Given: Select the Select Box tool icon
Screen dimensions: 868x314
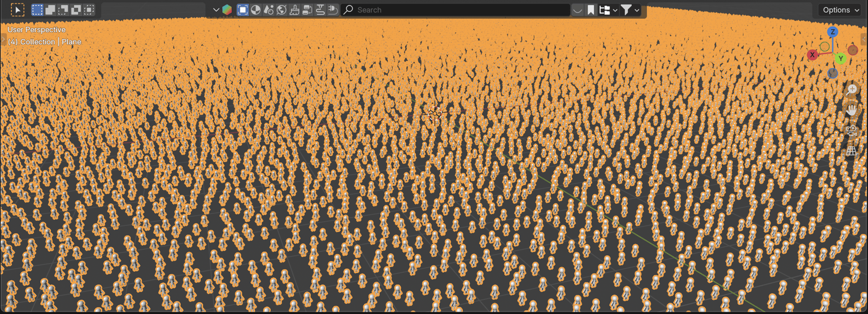Looking at the screenshot, I should click(18, 10).
